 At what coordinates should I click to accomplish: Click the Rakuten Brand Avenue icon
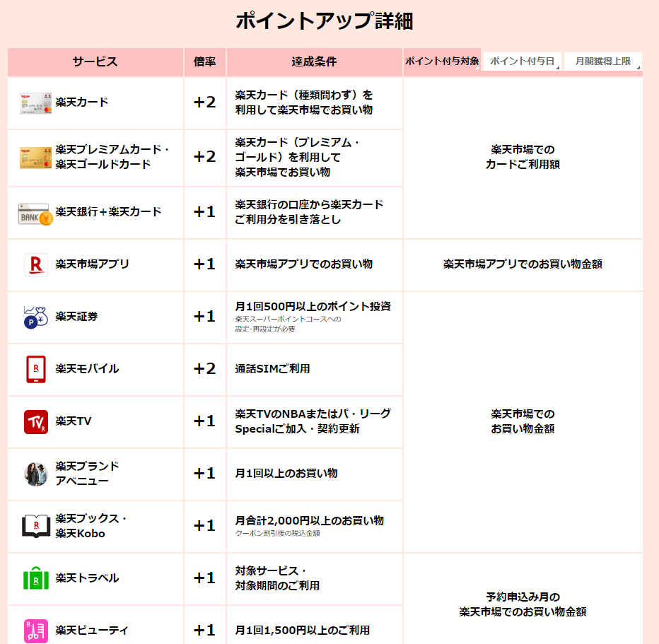pos(35,474)
